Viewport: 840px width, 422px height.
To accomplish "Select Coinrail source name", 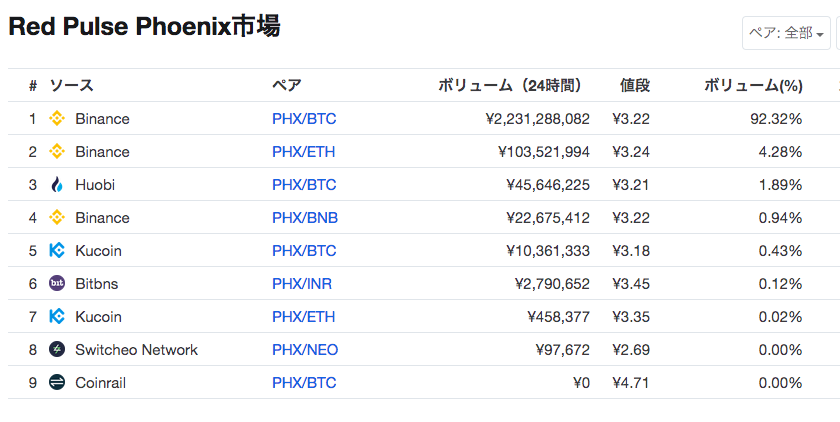I will click(x=101, y=383).
